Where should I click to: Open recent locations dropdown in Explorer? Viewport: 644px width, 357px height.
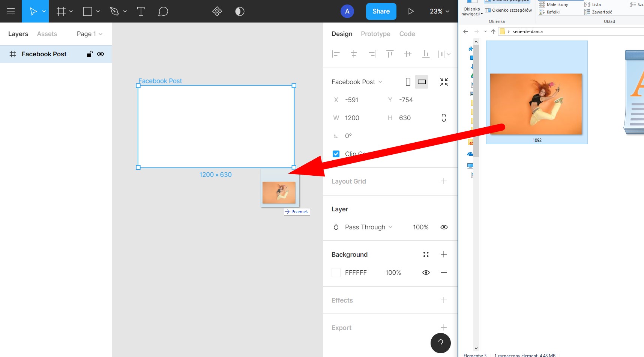[485, 32]
